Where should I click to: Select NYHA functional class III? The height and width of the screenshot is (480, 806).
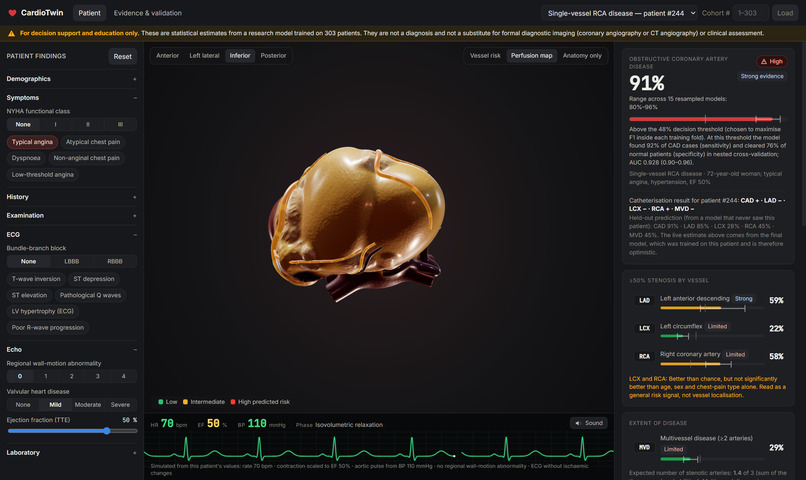[120, 124]
